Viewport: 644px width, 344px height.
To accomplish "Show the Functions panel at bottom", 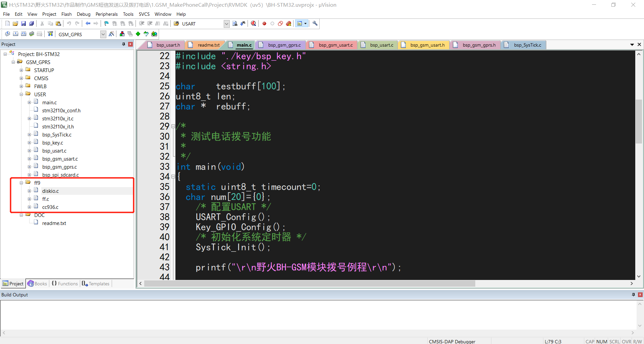I will [x=65, y=284].
